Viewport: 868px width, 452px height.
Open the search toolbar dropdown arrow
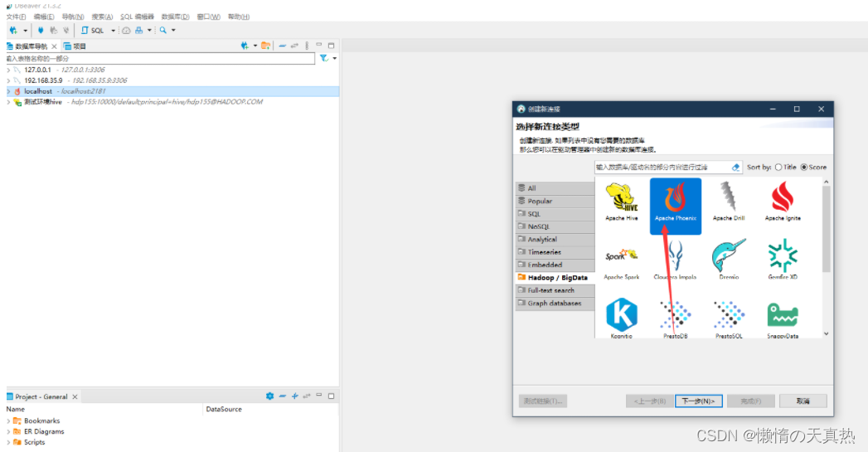click(173, 31)
